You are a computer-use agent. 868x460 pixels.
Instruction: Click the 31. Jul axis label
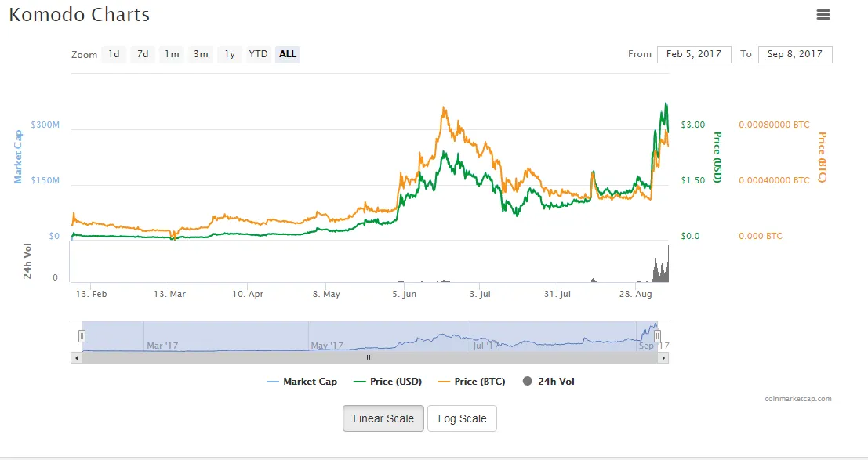(x=557, y=294)
